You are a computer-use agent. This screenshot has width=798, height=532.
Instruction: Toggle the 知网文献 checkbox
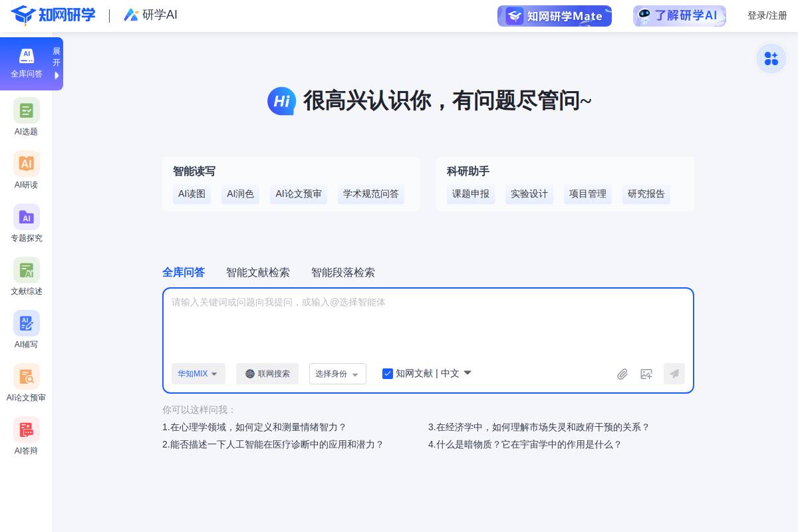click(x=388, y=374)
